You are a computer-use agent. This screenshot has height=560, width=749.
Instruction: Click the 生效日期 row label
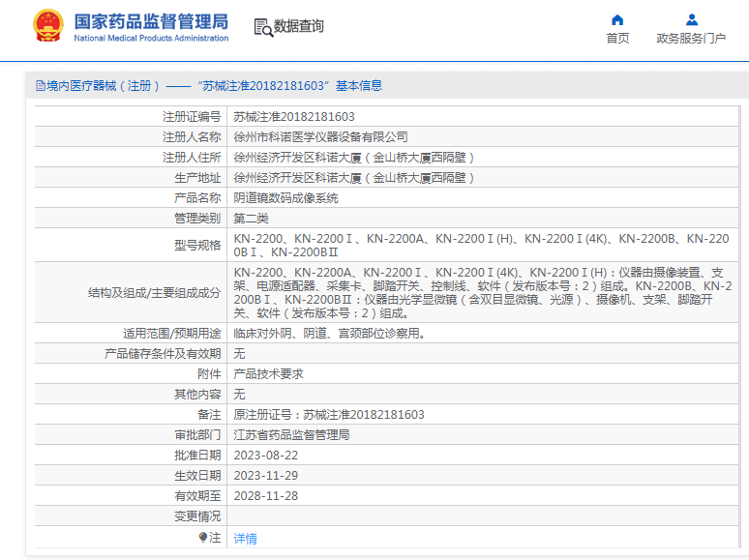[x=197, y=476]
